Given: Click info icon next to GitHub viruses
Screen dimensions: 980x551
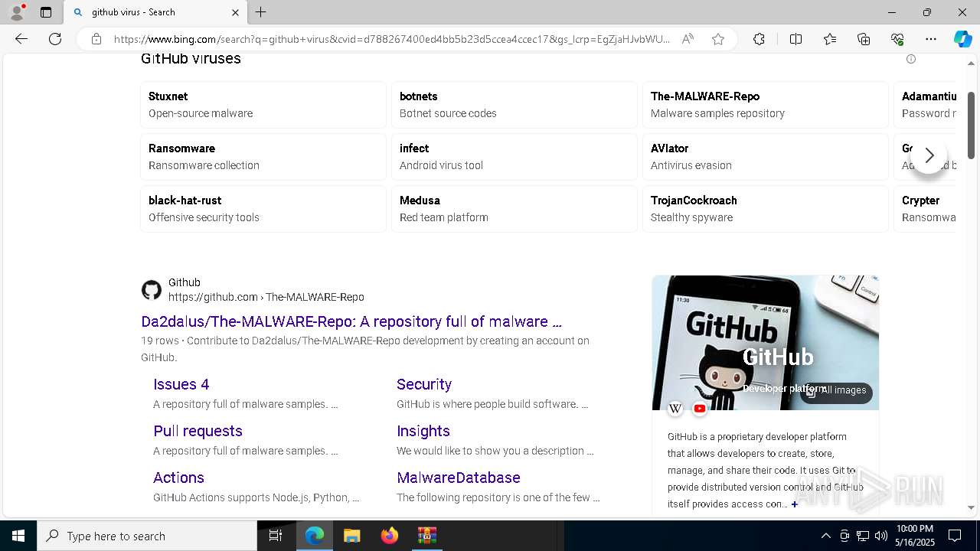Looking at the screenshot, I should [x=911, y=59].
